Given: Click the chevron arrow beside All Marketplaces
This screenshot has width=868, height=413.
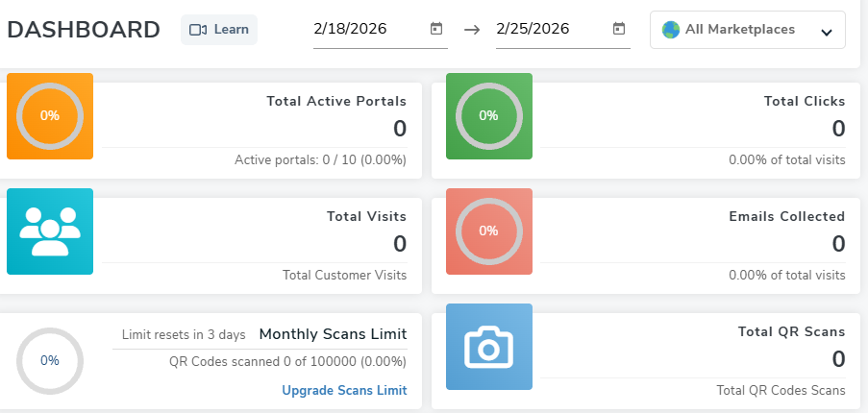Looking at the screenshot, I should [x=826, y=32].
